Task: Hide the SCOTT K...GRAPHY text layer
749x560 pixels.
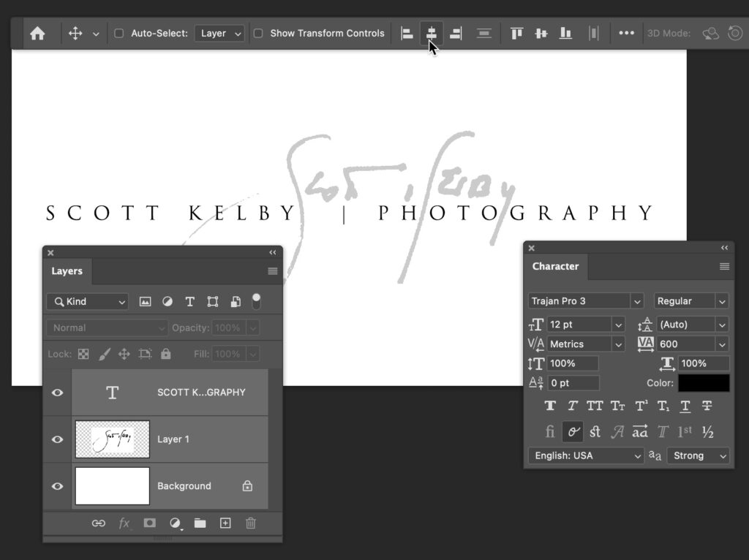Action: pos(57,393)
